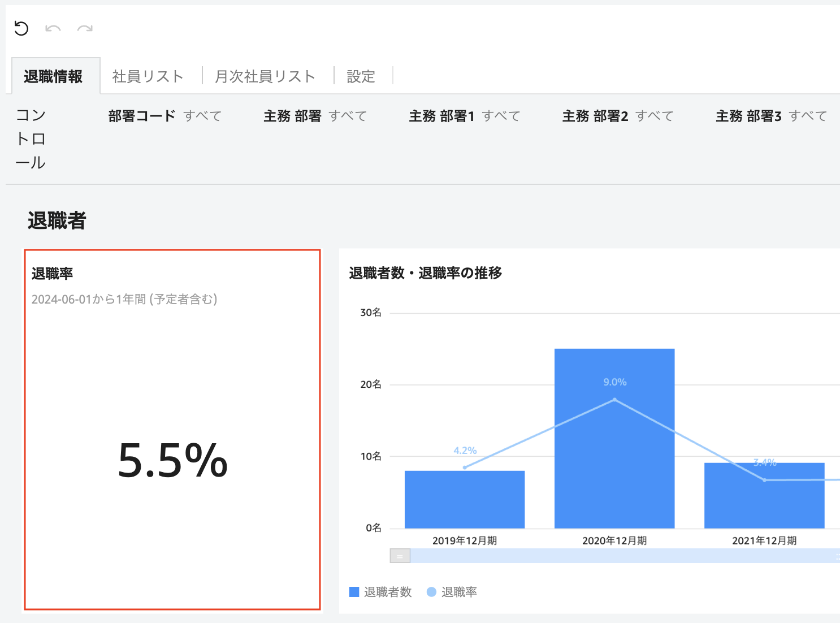
Task: Open the 月次社員リスト tab
Action: 265,76
